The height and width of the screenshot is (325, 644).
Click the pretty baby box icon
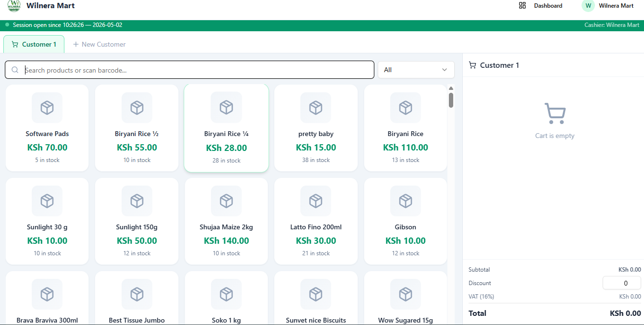click(x=316, y=108)
